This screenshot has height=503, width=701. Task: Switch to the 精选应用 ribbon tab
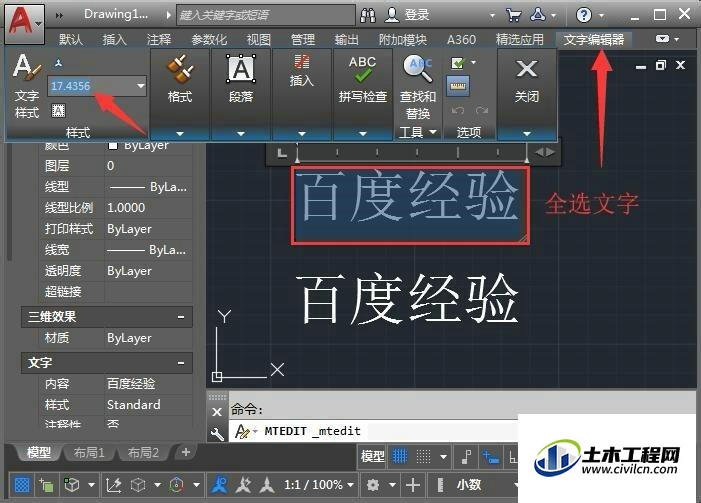click(x=519, y=40)
